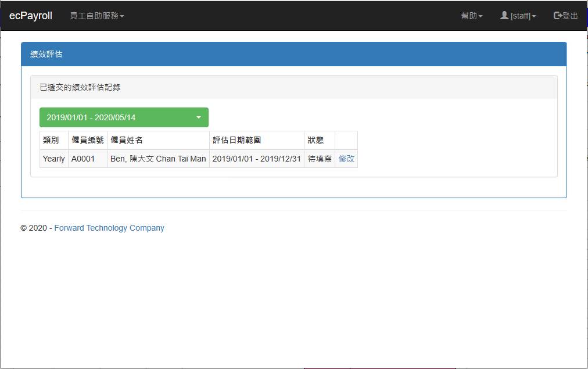Open the 幫助 dropdown menu
The image size is (588, 369).
[472, 16]
